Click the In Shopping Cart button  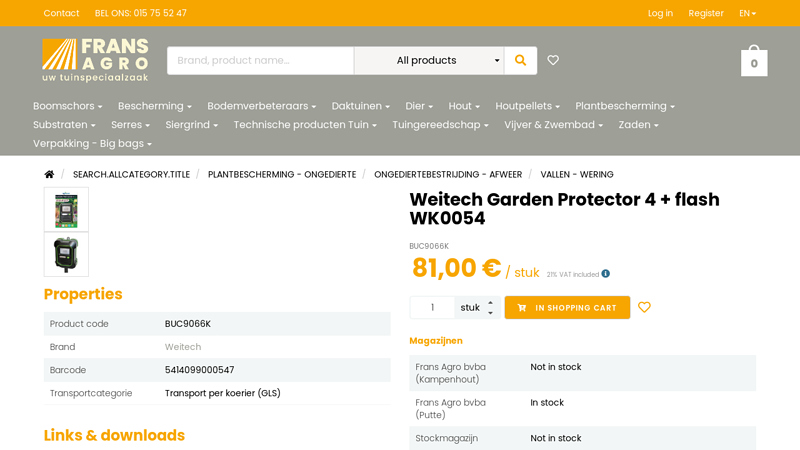point(567,308)
